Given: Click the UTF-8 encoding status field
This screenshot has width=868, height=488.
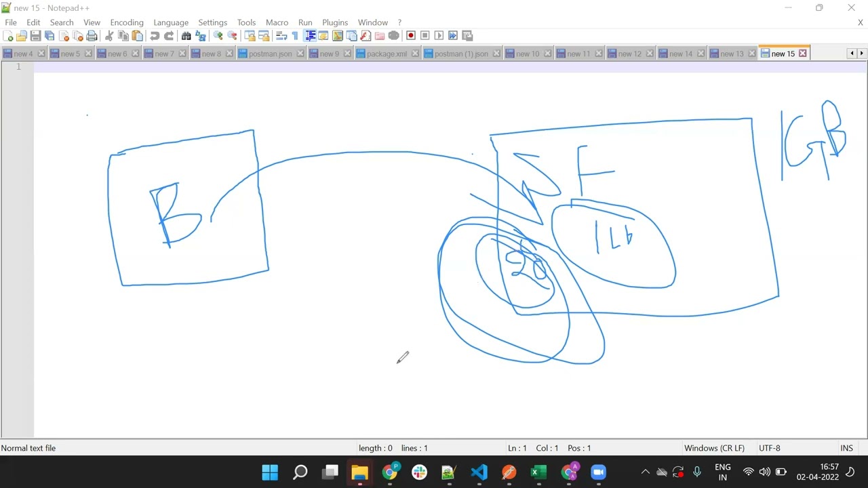Looking at the screenshot, I should [770, 448].
